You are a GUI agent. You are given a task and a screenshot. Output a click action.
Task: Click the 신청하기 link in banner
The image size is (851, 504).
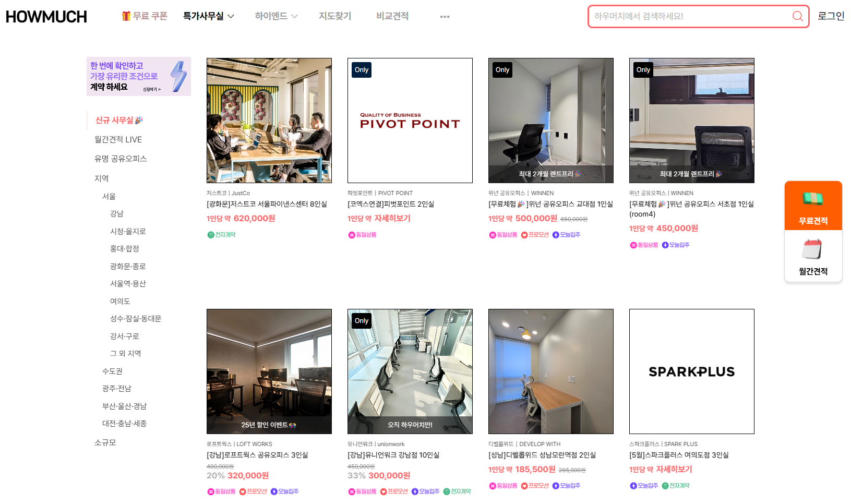click(152, 89)
